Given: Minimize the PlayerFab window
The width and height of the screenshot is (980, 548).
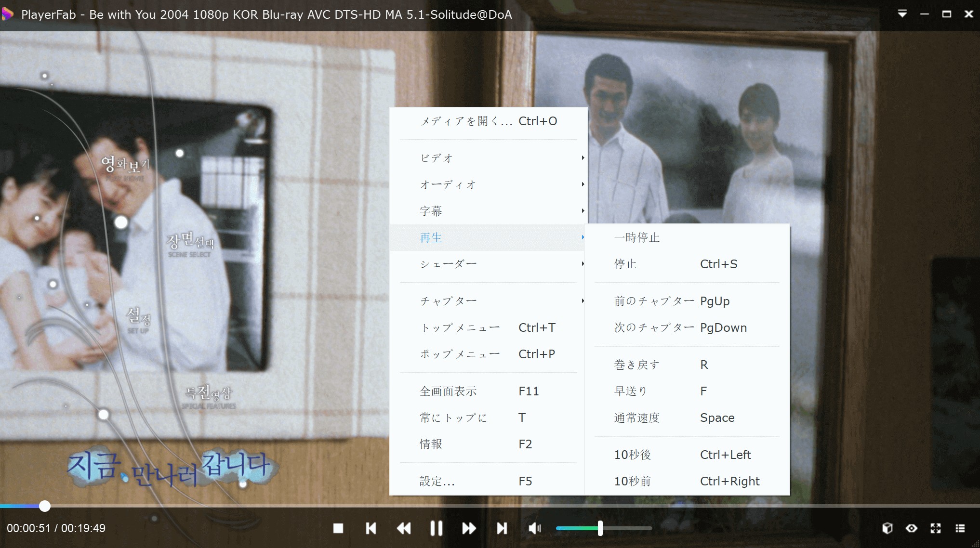Looking at the screenshot, I should click(925, 14).
